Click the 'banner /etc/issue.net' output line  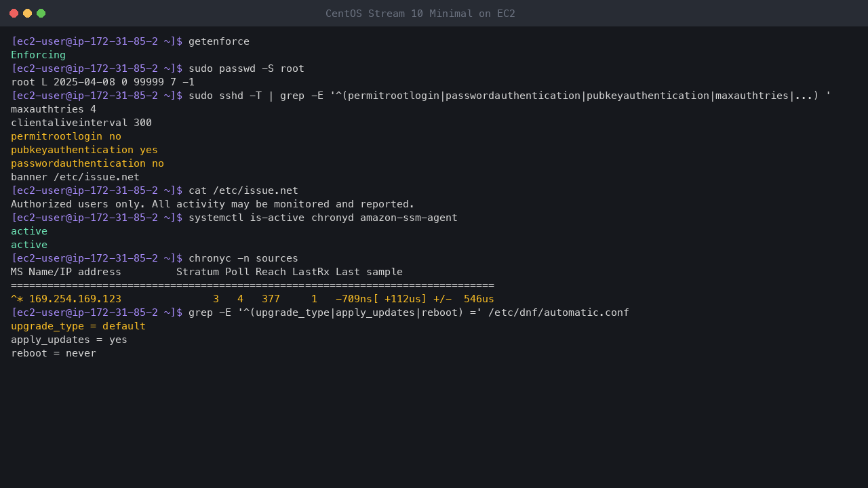(x=75, y=177)
